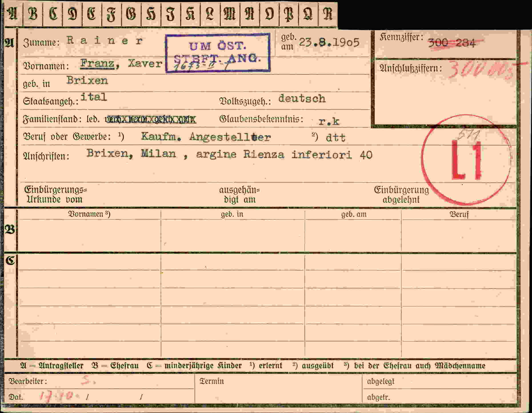Click the legend entry 'minderjährige Kinder'
The width and height of the screenshot is (532, 413).
[203, 366]
